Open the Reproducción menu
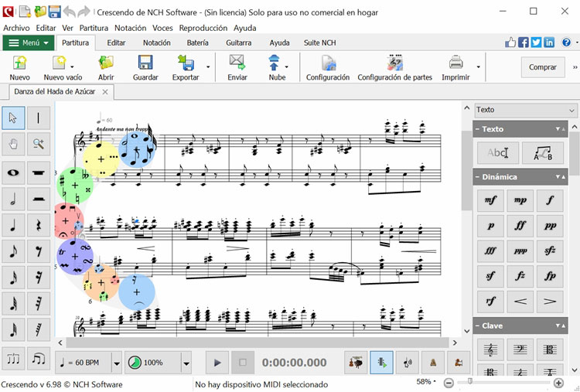 203,28
